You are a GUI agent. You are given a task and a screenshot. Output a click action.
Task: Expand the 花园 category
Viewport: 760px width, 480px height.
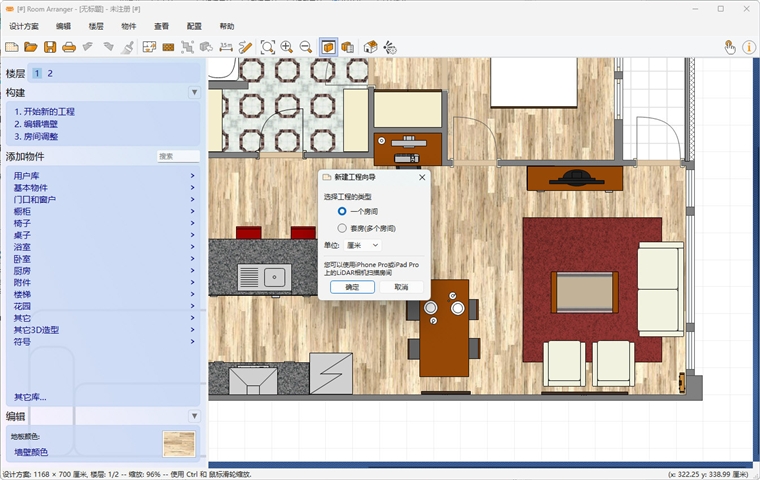click(104, 306)
